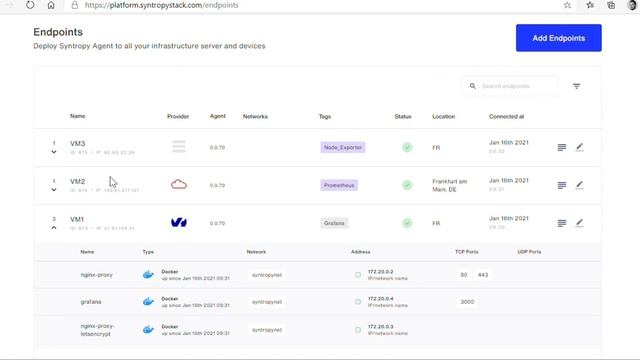Open details list icon for VM3
The height and width of the screenshot is (360, 640).
click(x=562, y=147)
